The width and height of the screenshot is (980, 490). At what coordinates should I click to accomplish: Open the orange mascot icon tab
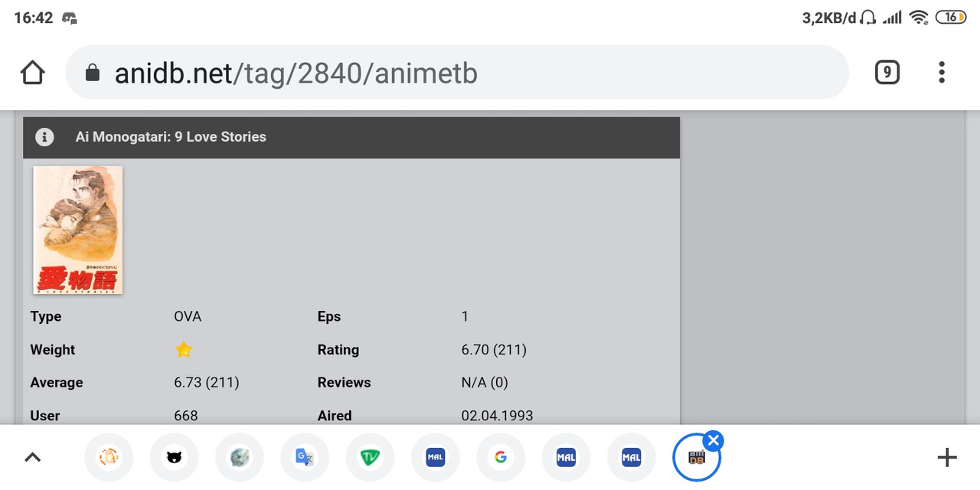(x=109, y=456)
